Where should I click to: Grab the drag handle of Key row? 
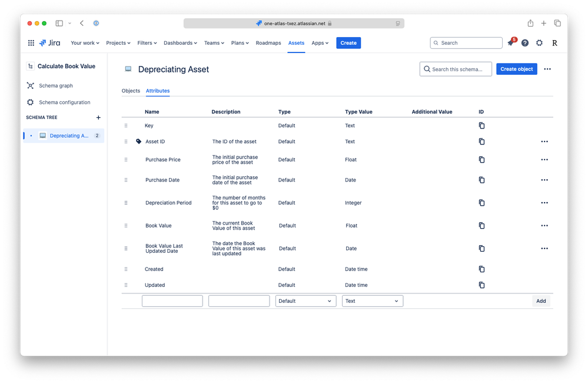click(126, 126)
